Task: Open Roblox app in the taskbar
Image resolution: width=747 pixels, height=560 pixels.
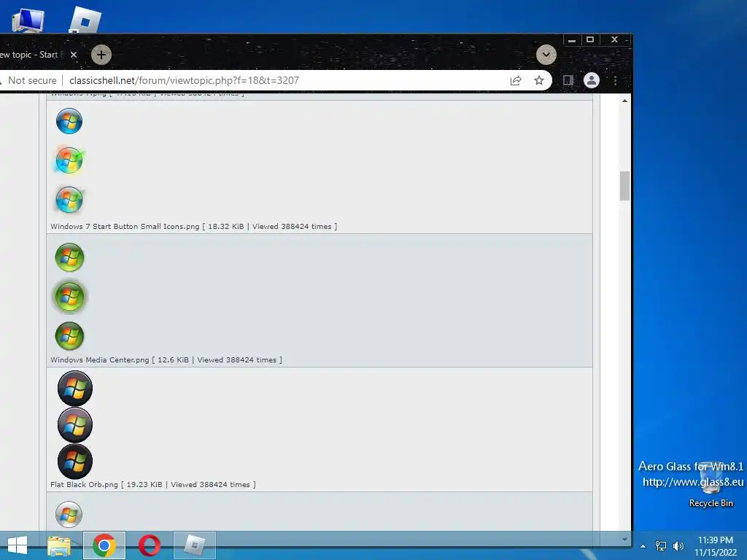Action: click(194, 545)
